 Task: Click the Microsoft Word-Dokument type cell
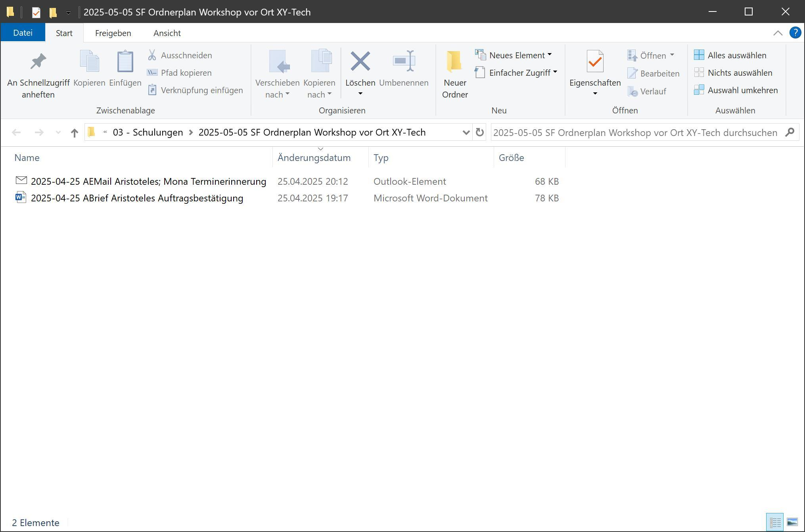[430, 198]
